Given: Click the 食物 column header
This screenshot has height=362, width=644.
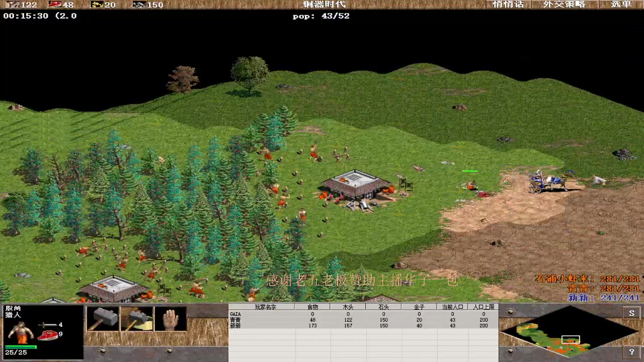Looking at the screenshot, I should tap(313, 307).
